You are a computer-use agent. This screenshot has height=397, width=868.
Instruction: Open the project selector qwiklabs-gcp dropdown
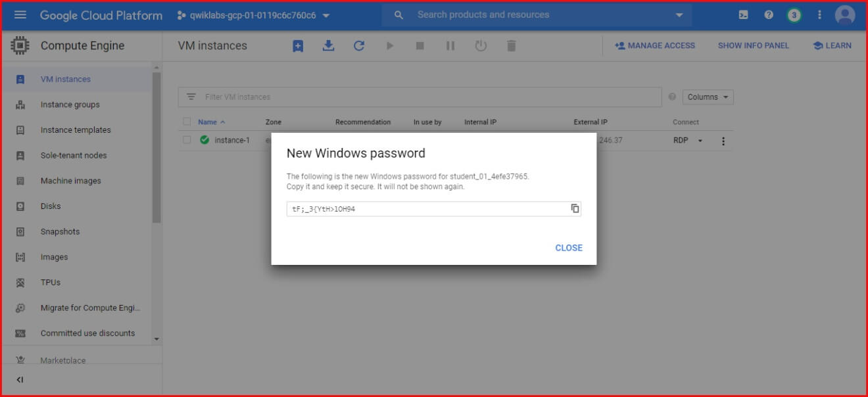(254, 15)
